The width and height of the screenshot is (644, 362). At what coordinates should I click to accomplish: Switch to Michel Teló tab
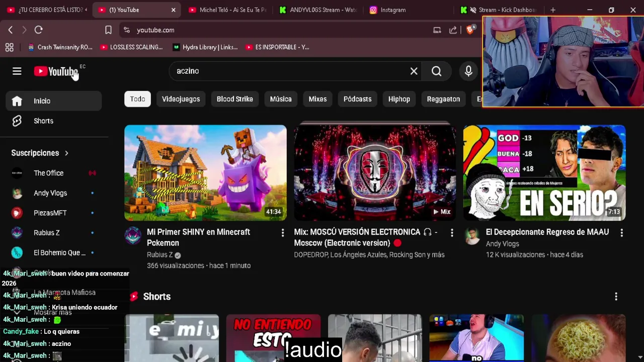(227, 10)
